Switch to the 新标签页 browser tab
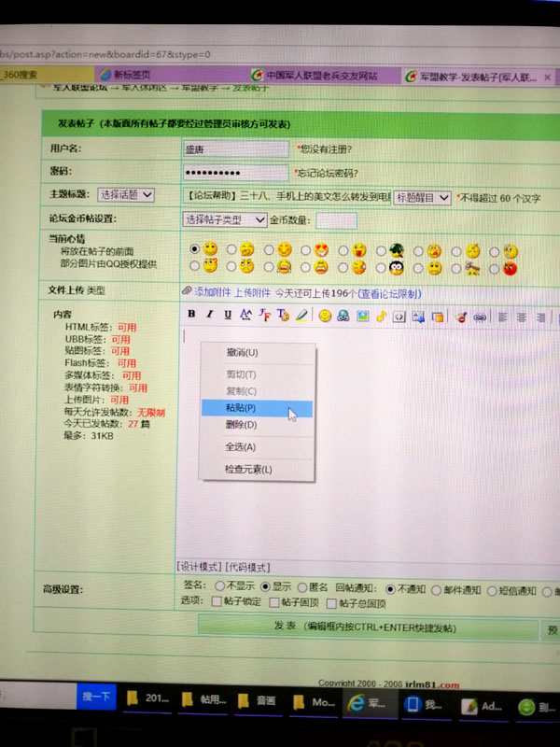The image size is (560, 747). click(172, 75)
